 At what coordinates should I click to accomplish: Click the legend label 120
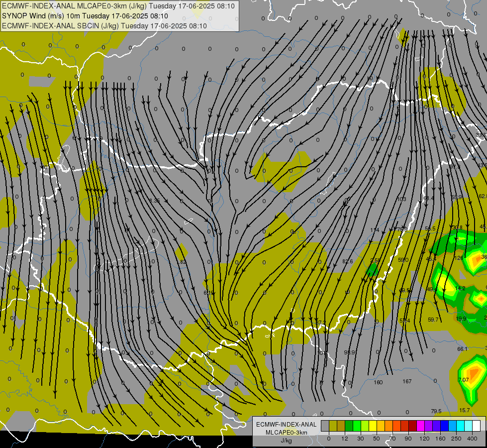(x=424, y=439)
